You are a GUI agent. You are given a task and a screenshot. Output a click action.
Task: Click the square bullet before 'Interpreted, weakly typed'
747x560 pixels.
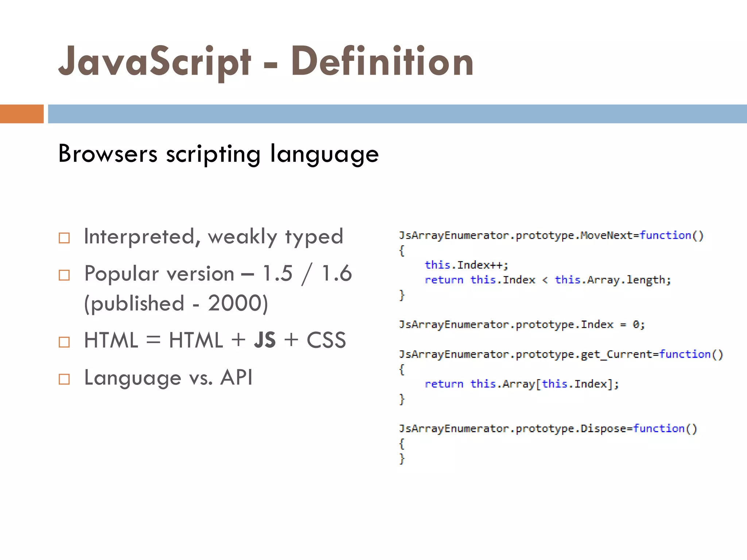pyautogui.click(x=64, y=238)
